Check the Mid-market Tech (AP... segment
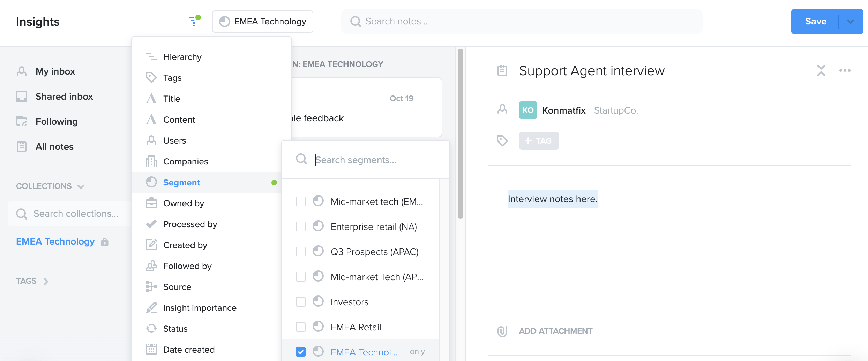This screenshot has width=868, height=361. [x=301, y=277]
